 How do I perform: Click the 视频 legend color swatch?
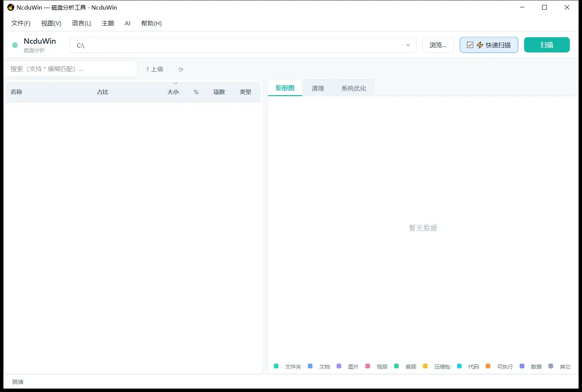coord(368,366)
